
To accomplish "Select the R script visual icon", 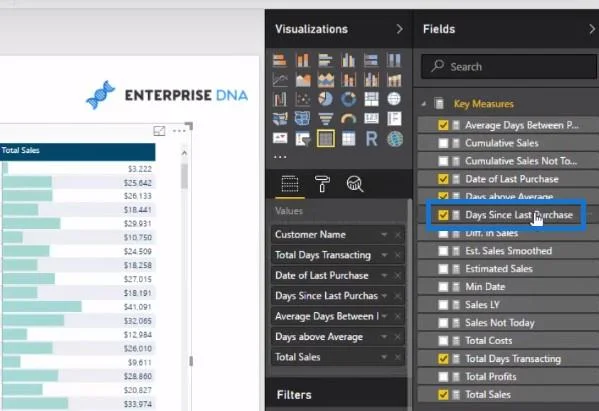I will click(x=371, y=139).
